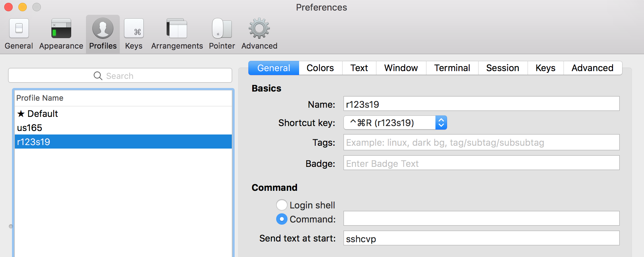This screenshot has height=257, width=644.
Task: Open the Arrangements preferences icon
Action: point(177,29)
